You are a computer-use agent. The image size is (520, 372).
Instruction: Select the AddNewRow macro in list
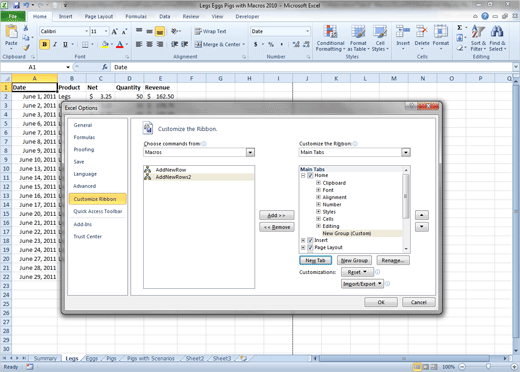(199, 170)
